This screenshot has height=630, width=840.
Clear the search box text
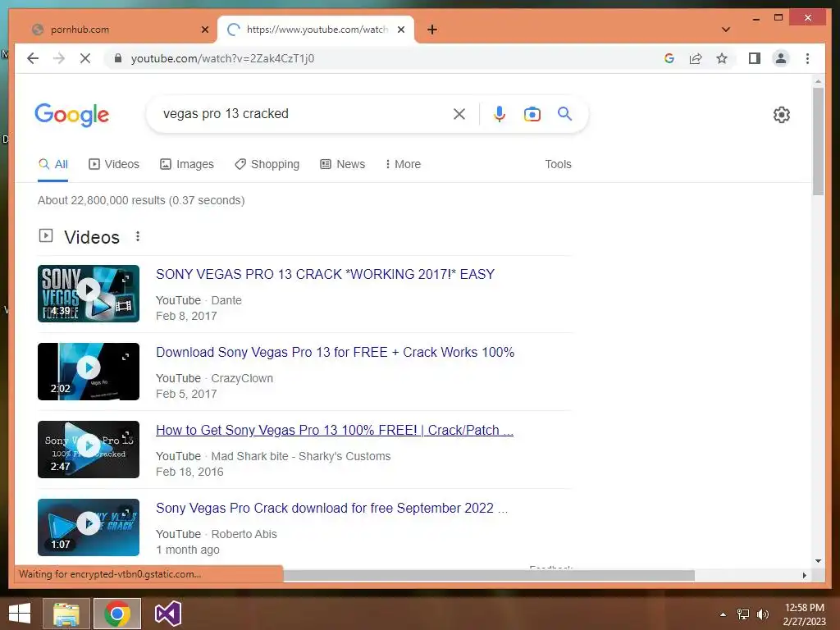point(459,114)
